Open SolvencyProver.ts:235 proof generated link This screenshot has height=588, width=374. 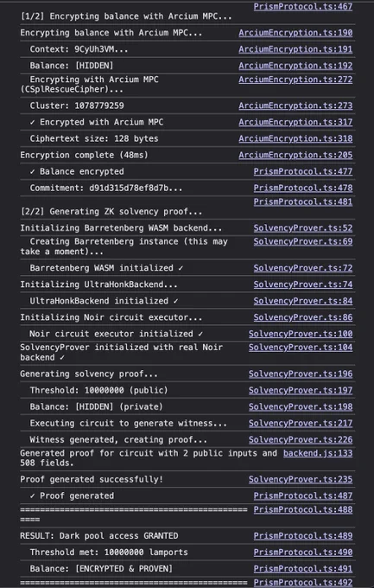click(x=301, y=480)
